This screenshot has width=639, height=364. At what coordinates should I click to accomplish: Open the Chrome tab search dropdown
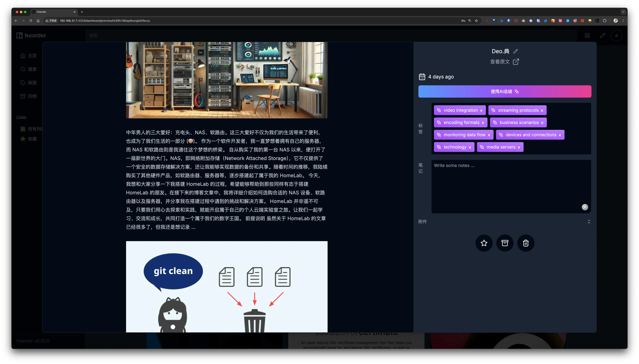coord(623,12)
